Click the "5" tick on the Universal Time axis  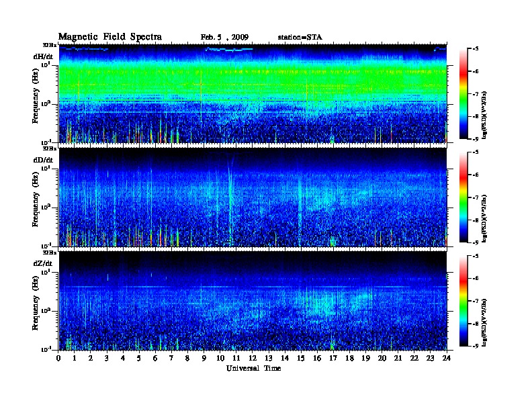(x=139, y=359)
